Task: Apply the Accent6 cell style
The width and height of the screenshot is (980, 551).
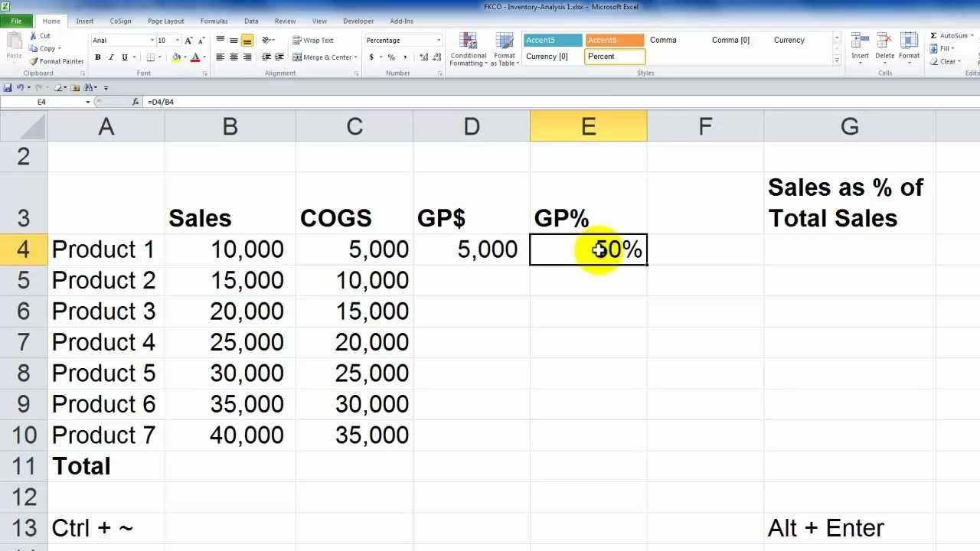Action: tap(615, 39)
